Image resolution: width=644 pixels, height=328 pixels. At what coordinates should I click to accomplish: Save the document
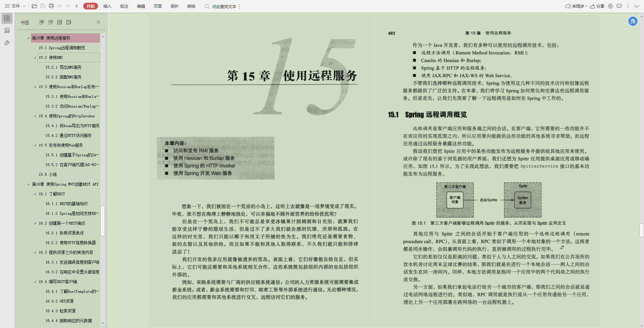43,6
